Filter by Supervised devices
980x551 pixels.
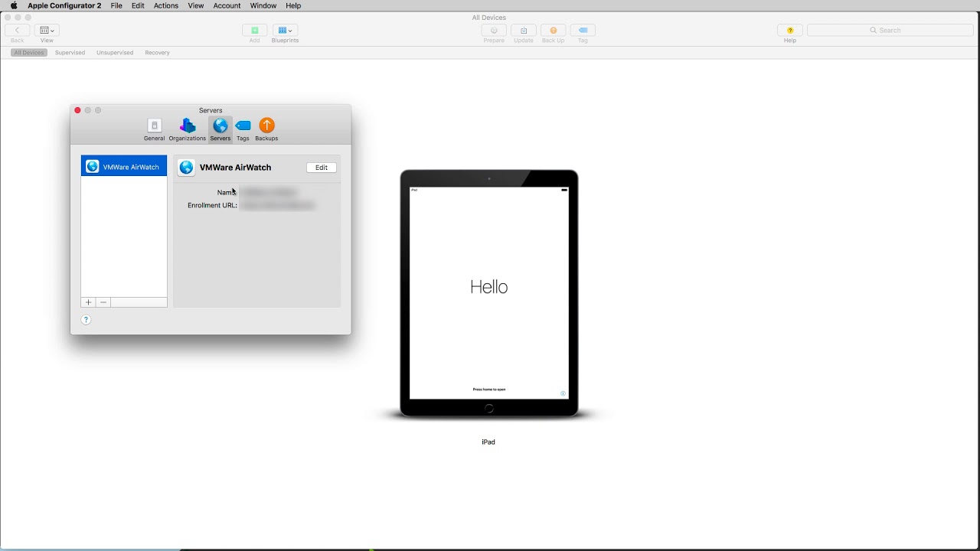70,53
